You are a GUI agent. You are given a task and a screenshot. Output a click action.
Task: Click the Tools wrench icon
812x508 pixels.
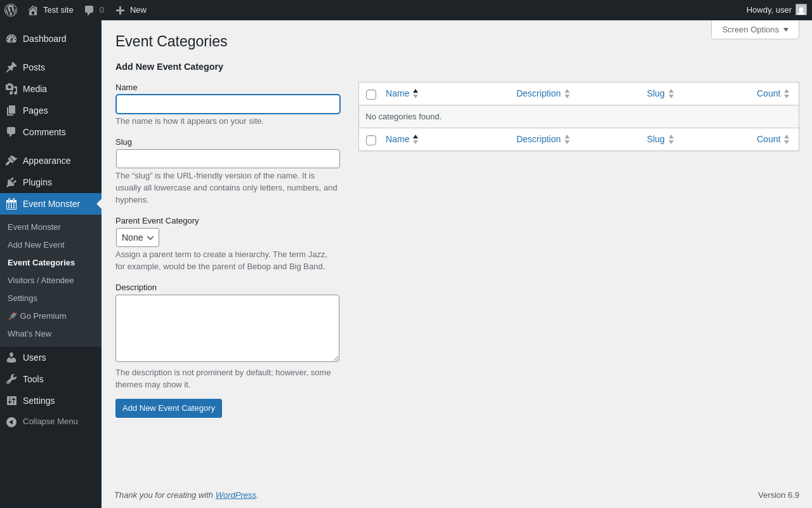coord(11,379)
